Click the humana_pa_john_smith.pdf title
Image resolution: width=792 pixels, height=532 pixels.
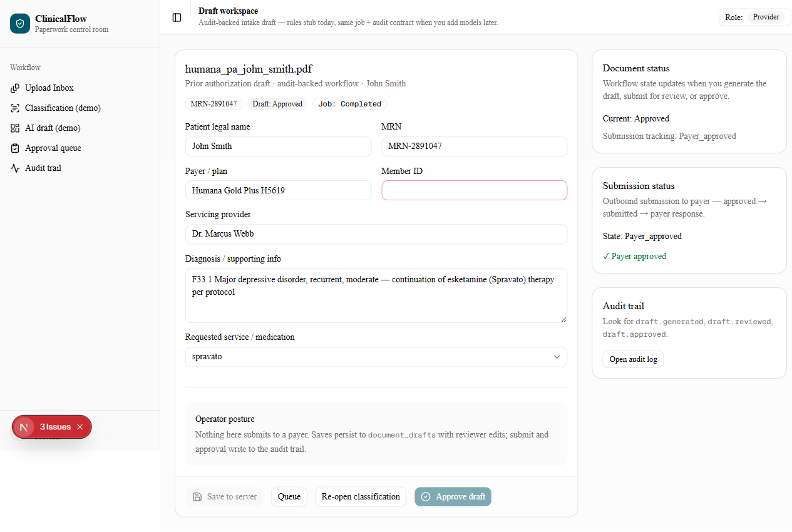point(249,69)
